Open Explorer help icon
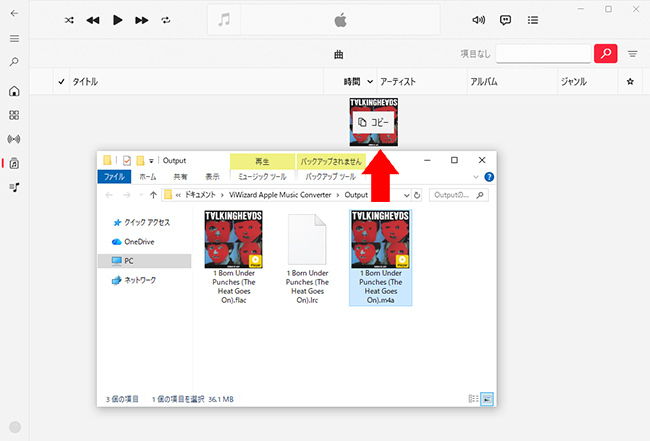The height and width of the screenshot is (441, 650). [489, 177]
